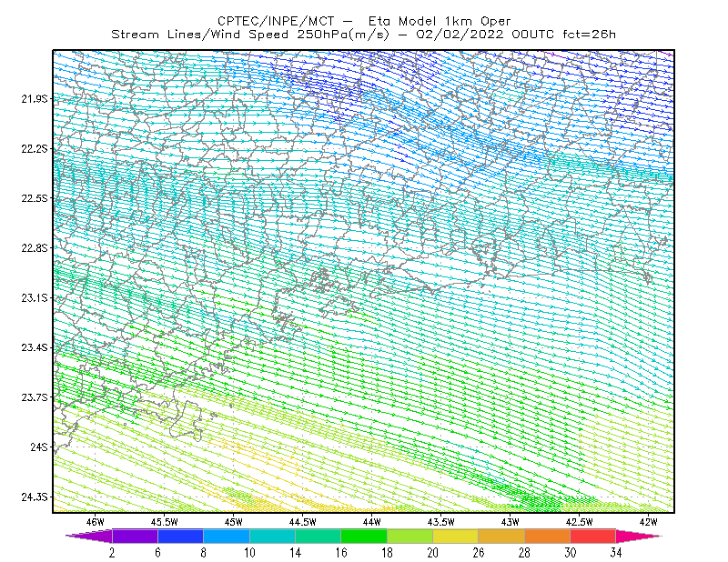Viewport: 728px width, 562px height.
Task: Click the colorbar value 34
Action: point(616,553)
